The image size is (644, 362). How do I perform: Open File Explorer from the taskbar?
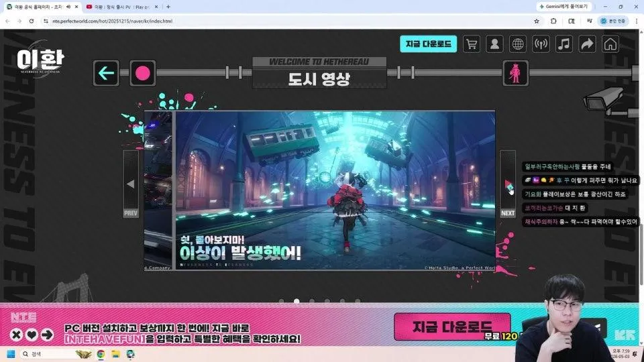(115, 354)
